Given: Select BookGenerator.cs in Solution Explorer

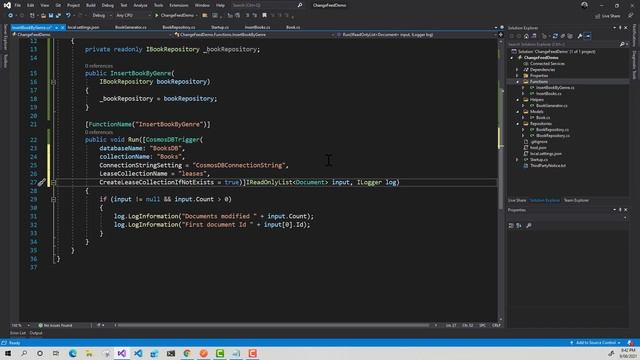Looking at the screenshot, I should click(551, 106).
